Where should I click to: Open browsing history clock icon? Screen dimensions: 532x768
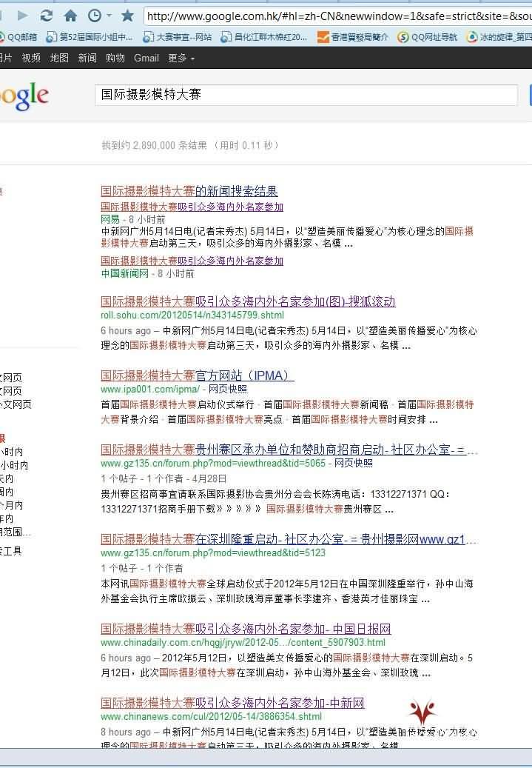pos(94,16)
